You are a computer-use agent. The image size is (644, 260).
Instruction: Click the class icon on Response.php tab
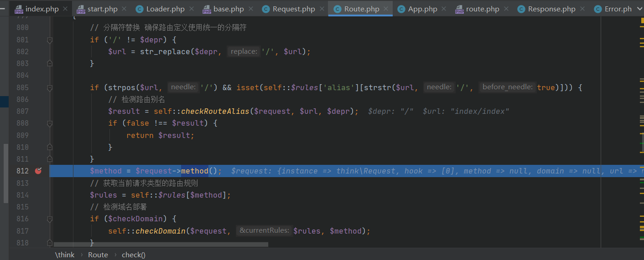coord(521,9)
